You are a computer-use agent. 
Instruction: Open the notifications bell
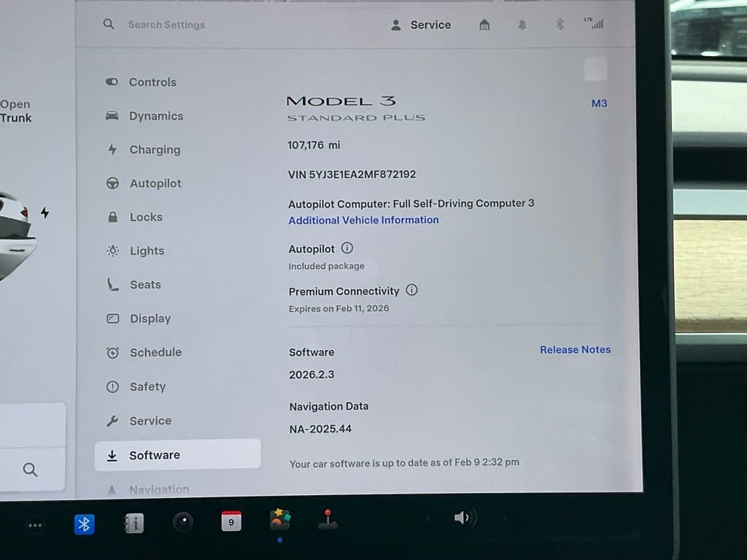pyautogui.click(x=522, y=25)
